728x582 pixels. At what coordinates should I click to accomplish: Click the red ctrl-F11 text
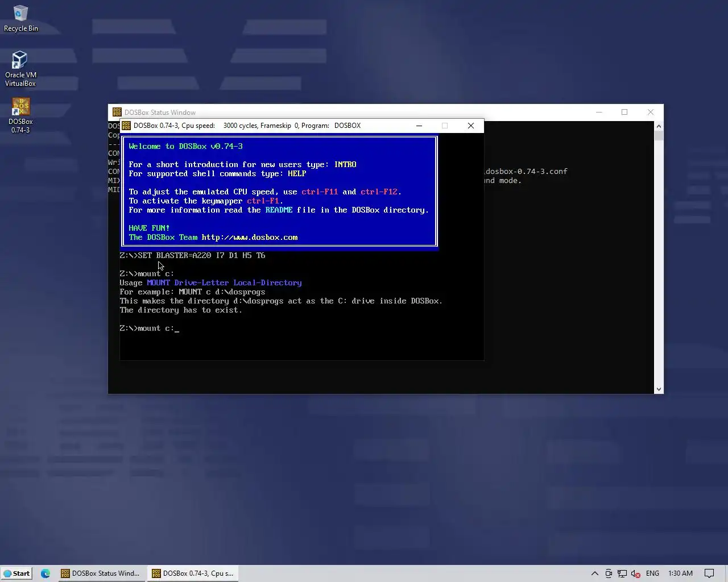click(x=320, y=192)
